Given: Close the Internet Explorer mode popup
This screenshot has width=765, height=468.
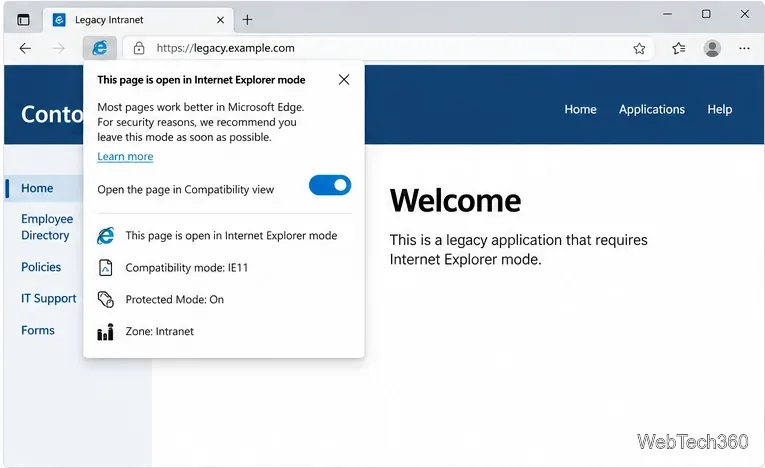Looking at the screenshot, I should click(x=344, y=80).
